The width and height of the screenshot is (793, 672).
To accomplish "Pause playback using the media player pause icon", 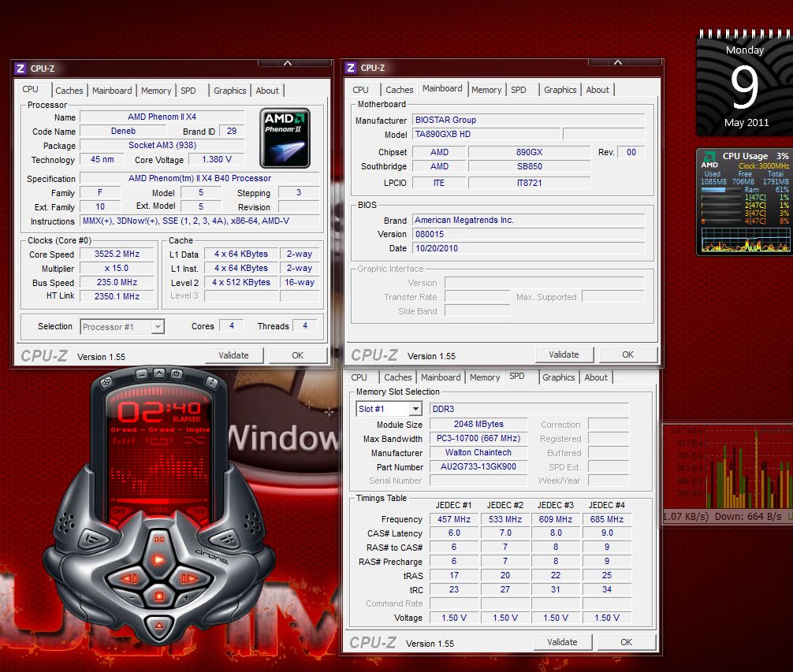I will pos(158,540).
